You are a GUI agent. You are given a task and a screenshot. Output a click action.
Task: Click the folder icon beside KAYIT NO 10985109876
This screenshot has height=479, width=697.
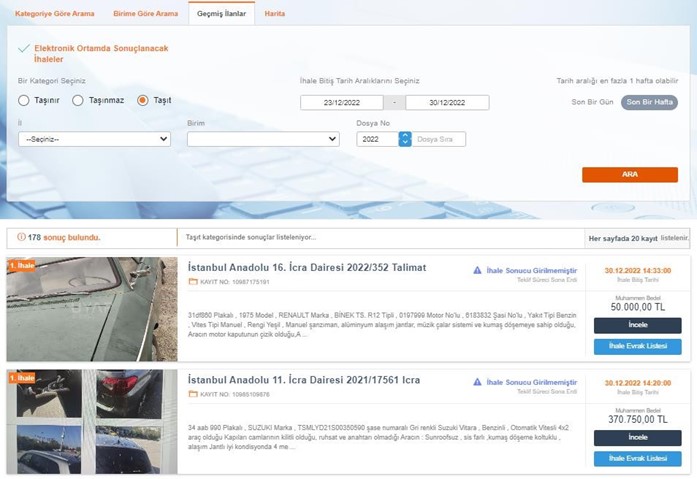(x=193, y=394)
